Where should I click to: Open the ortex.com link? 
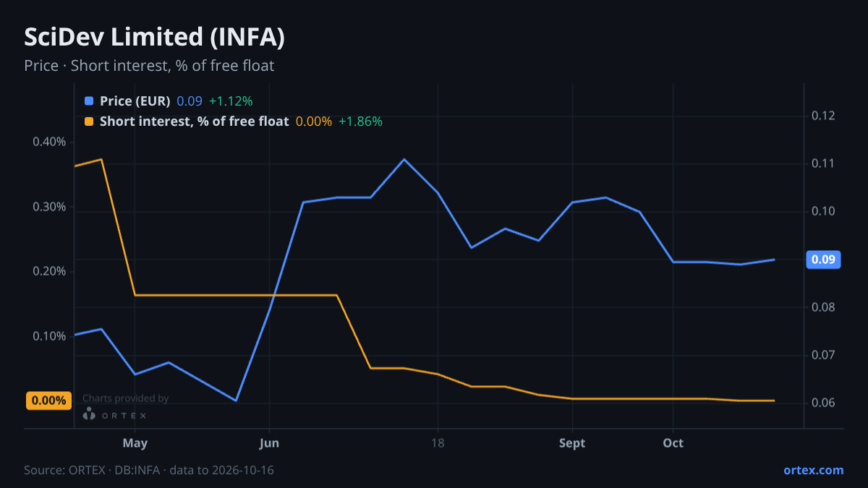tap(814, 470)
